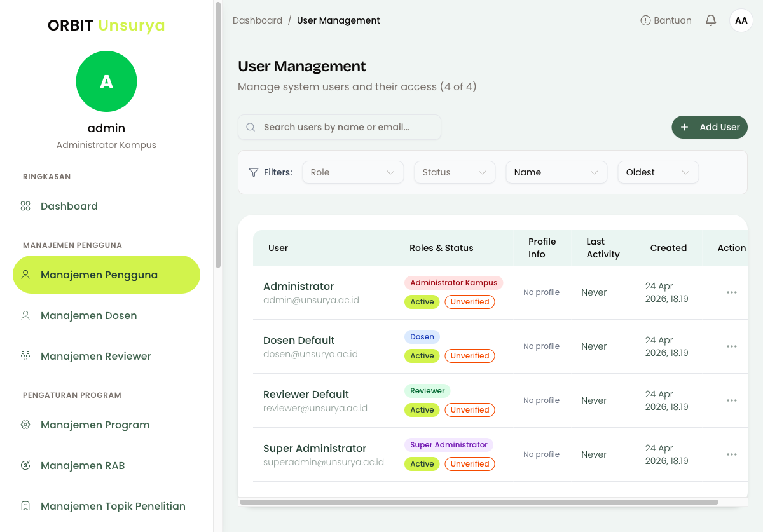Click the Manajemen Reviewer group icon
The width and height of the screenshot is (763, 532).
coord(25,356)
